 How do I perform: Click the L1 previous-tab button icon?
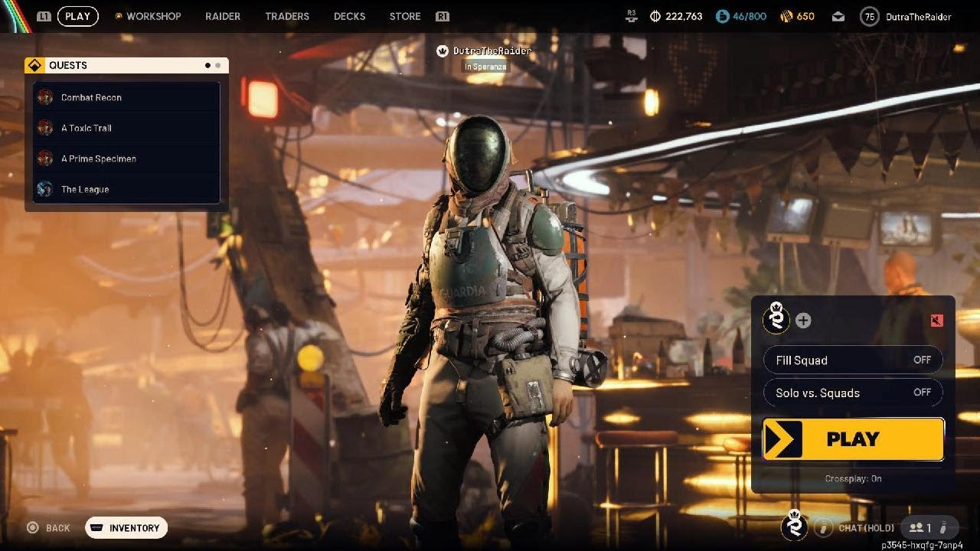[x=44, y=16]
